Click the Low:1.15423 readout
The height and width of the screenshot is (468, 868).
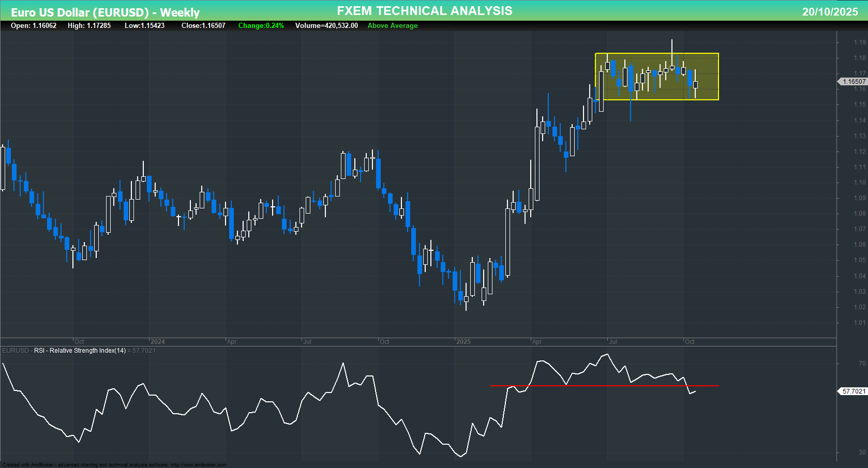(145, 25)
